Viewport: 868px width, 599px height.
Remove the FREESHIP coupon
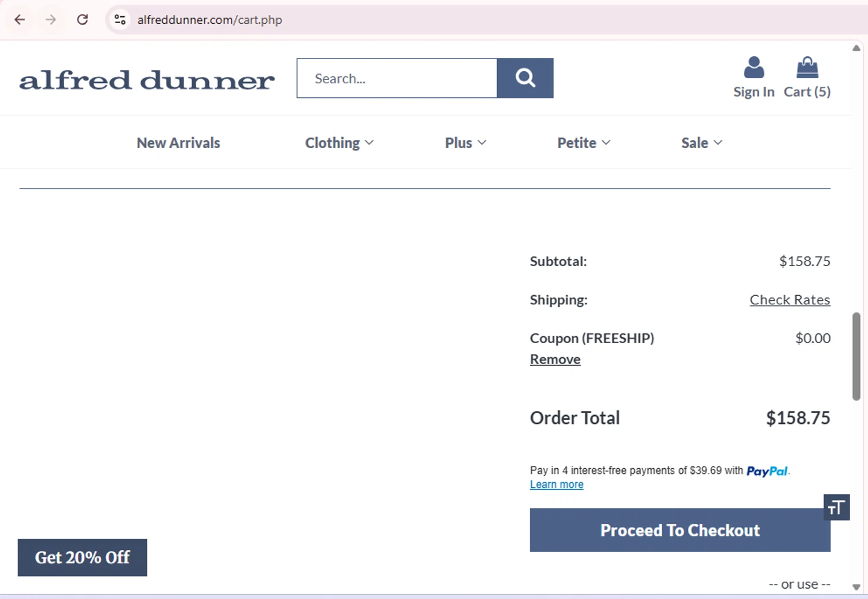555,359
